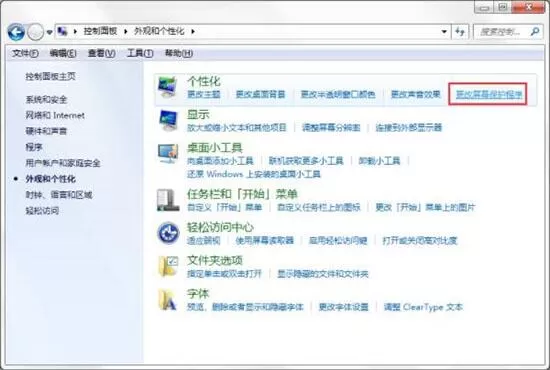
Task: Open the 显示 heading
Action: (x=198, y=114)
